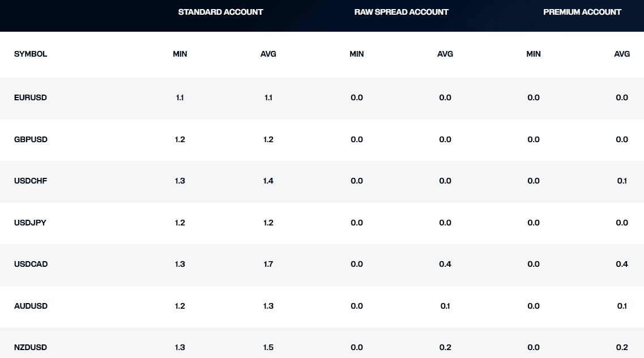Click the USDJPY symbol label
Viewport: 644px width, 358px height.
point(30,223)
